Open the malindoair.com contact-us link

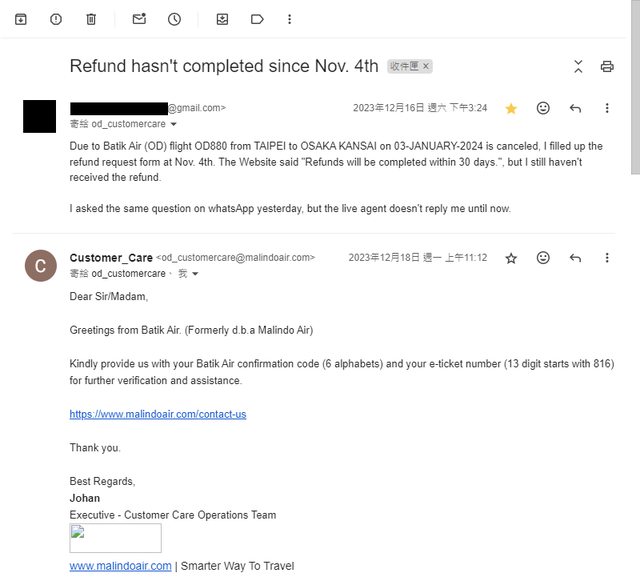[x=157, y=414]
